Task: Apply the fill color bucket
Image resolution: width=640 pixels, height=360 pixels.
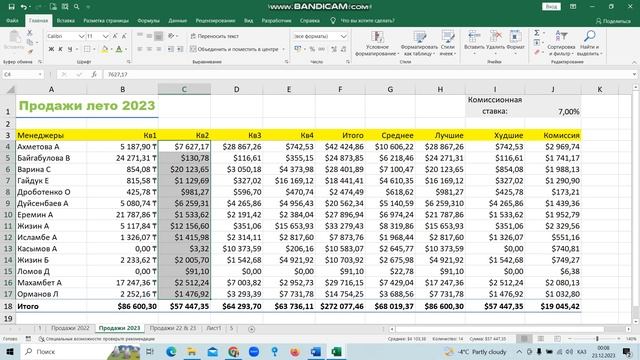Action: click(x=104, y=49)
